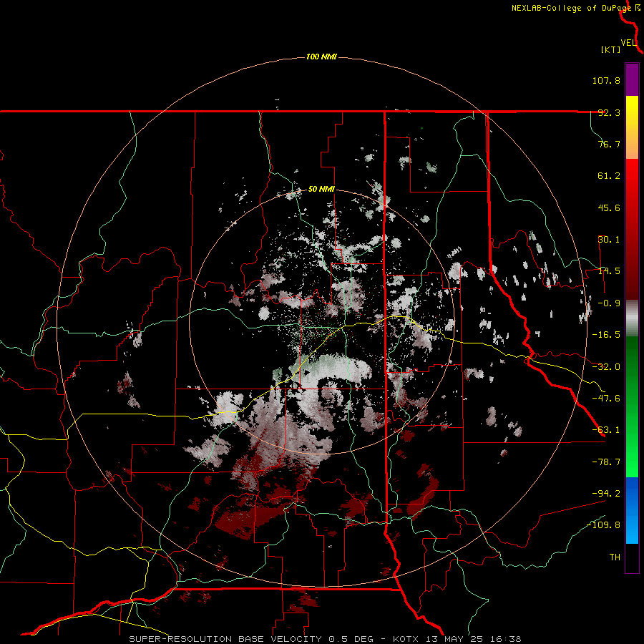Click the -109.8 velocity scale value
The image size is (644, 644).
tap(603, 525)
